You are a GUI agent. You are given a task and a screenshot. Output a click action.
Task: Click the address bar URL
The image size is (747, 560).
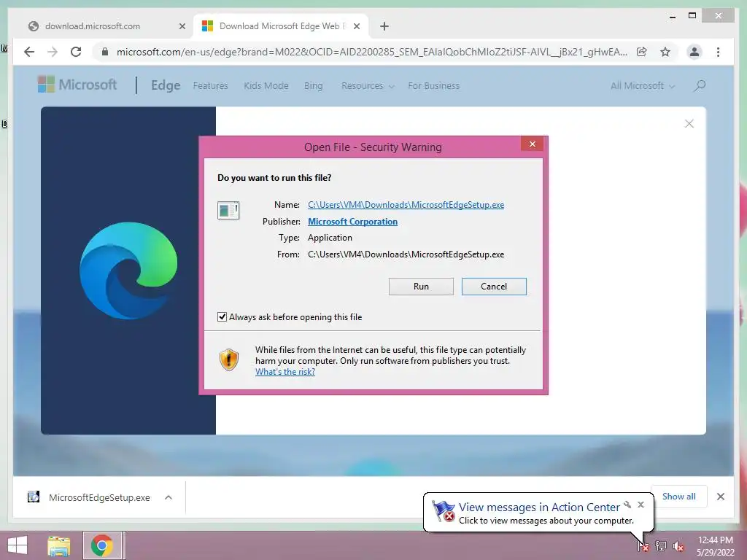click(371, 52)
